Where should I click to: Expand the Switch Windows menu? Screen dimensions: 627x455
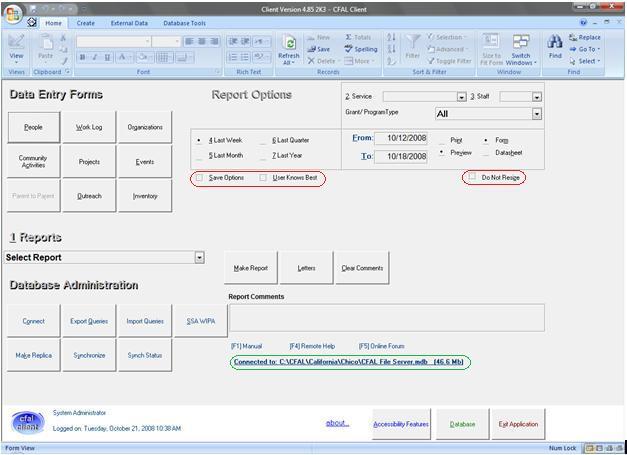[x=521, y=50]
